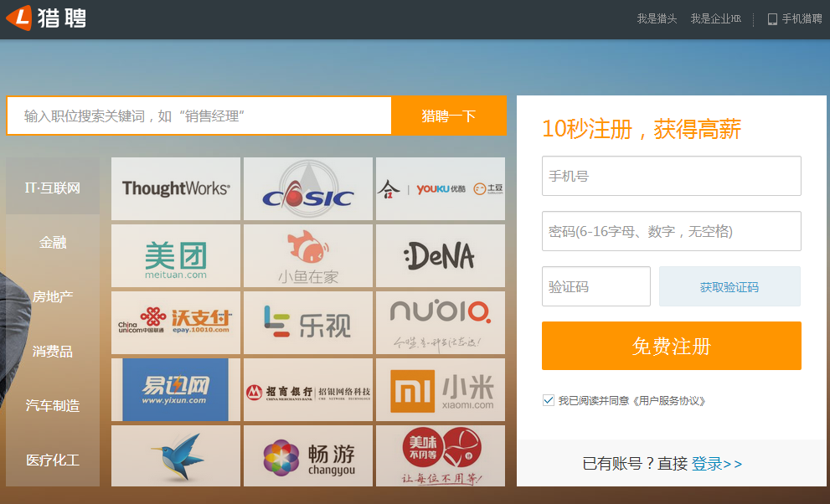Screen dimensions: 830x504
Task: Focus the 验证码 verification code field
Action: click(596, 286)
